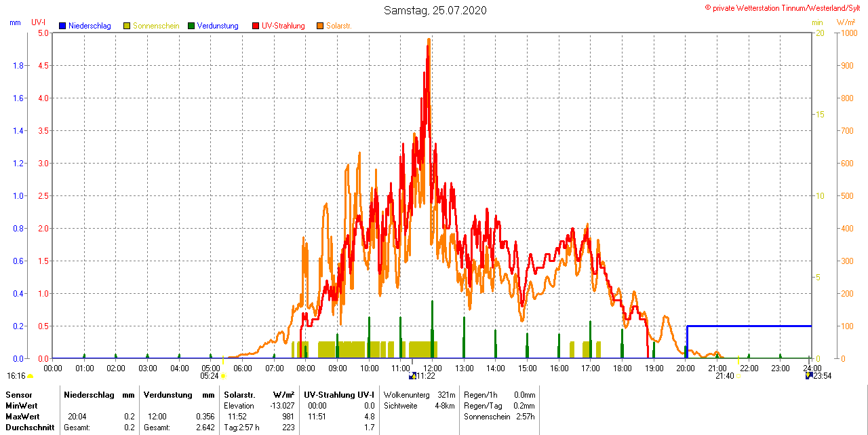This screenshot has height=435, width=868.
Task: Click the day-length sun icon beside 16:16
Action: 31,376
